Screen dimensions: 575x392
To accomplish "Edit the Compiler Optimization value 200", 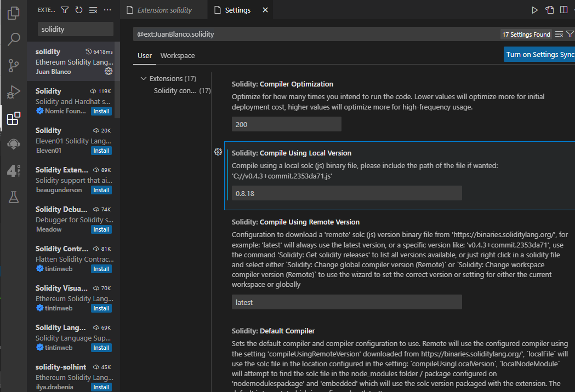I will pos(286,124).
